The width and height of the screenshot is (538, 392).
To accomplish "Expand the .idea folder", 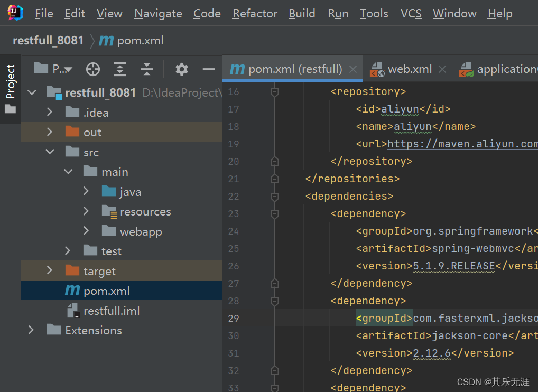I will 49,112.
